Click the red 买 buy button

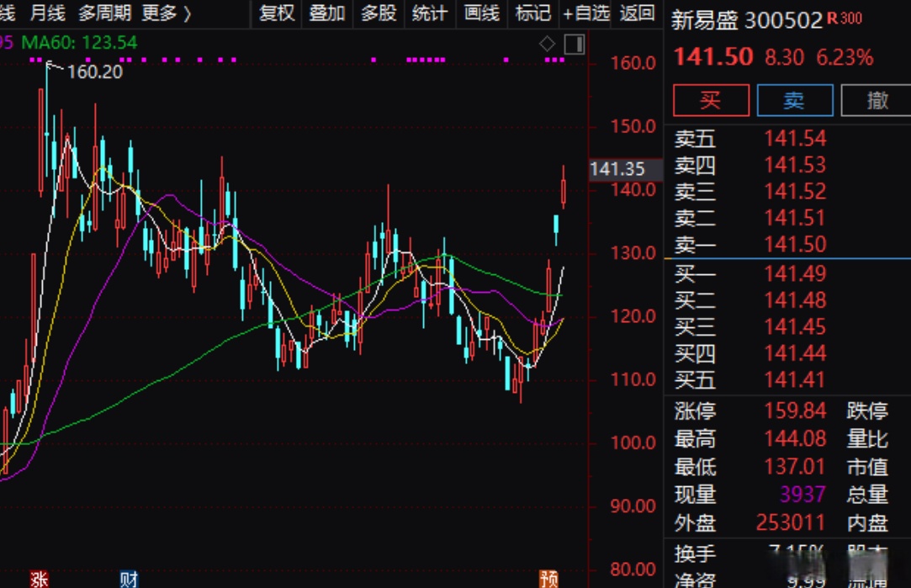(711, 100)
